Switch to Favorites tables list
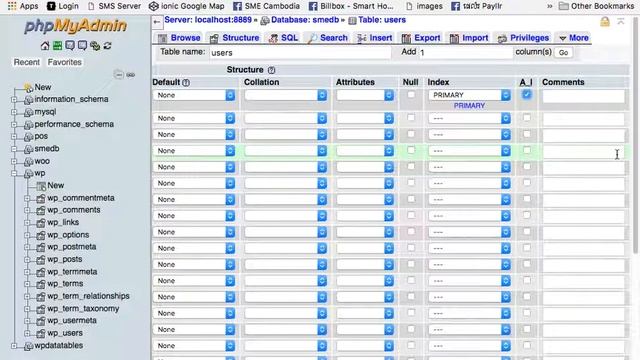 click(64, 62)
